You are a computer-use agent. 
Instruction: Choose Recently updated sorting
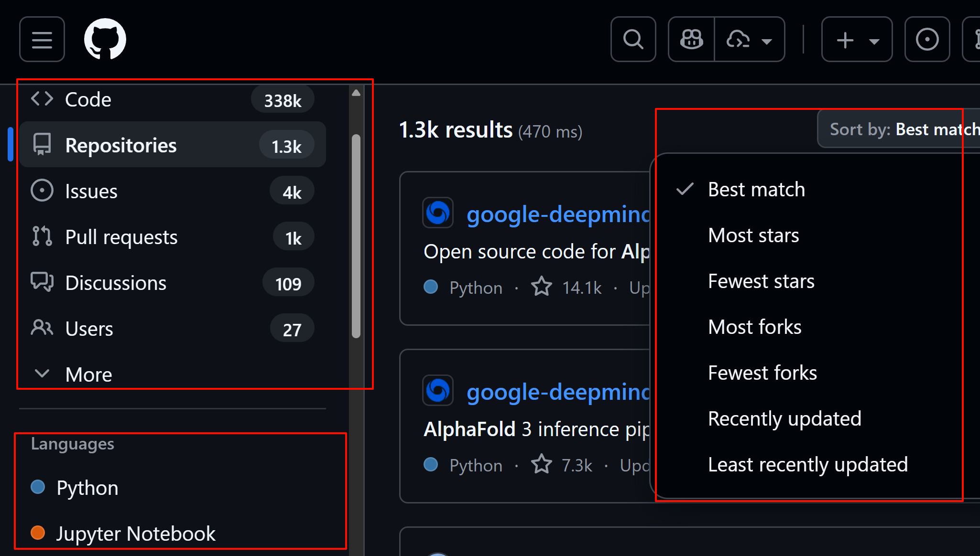tap(784, 419)
